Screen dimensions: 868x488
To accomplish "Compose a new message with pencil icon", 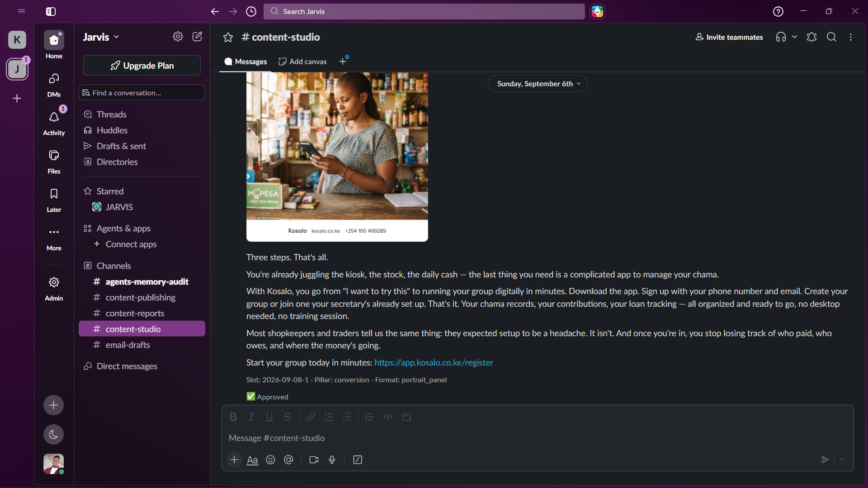I will tap(197, 37).
